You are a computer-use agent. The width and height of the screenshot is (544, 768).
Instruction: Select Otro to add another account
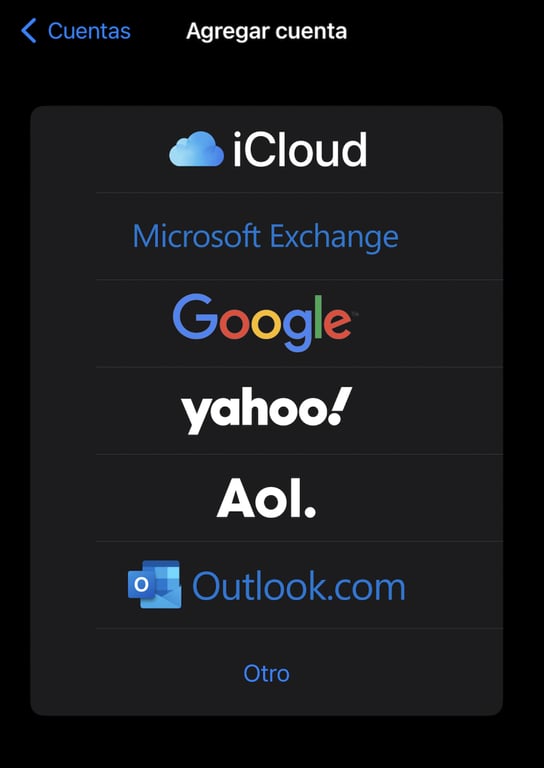pyautogui.click(x=266, y=673)
